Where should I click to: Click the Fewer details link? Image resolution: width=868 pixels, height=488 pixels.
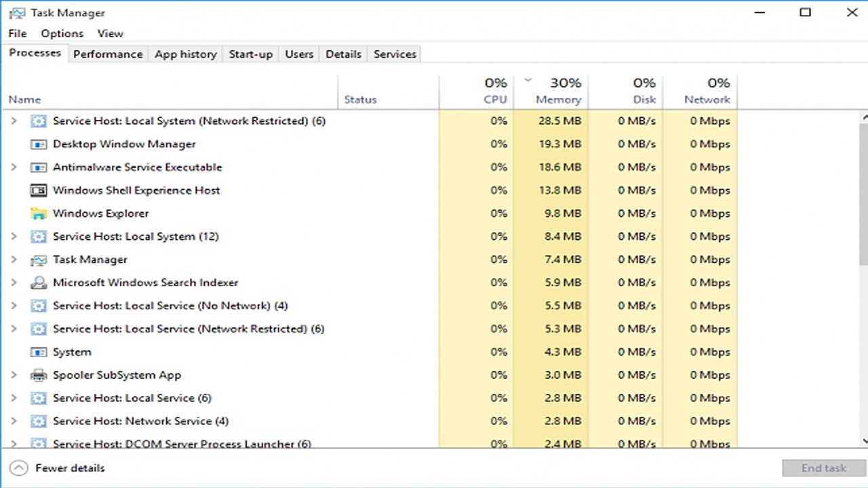(70, 468)
